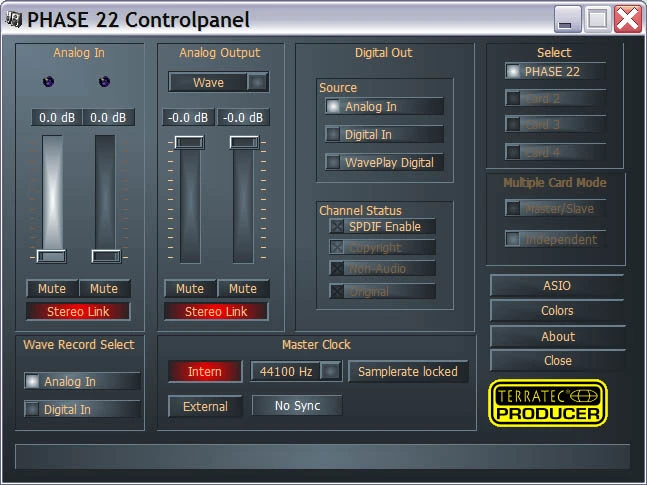The width and height of the screenshot is (647, 485).
Task: Click the left Analog Output fader handle
Action: 189,142
